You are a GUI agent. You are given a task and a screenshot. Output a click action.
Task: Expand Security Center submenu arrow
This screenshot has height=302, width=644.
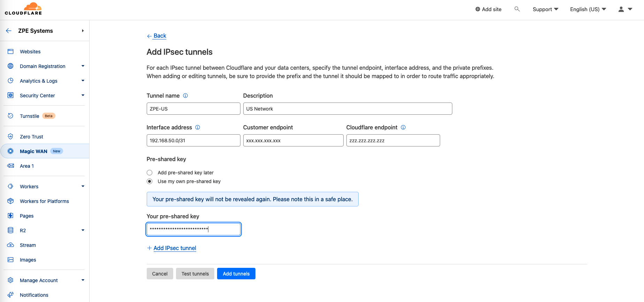[x=83, y=95]
